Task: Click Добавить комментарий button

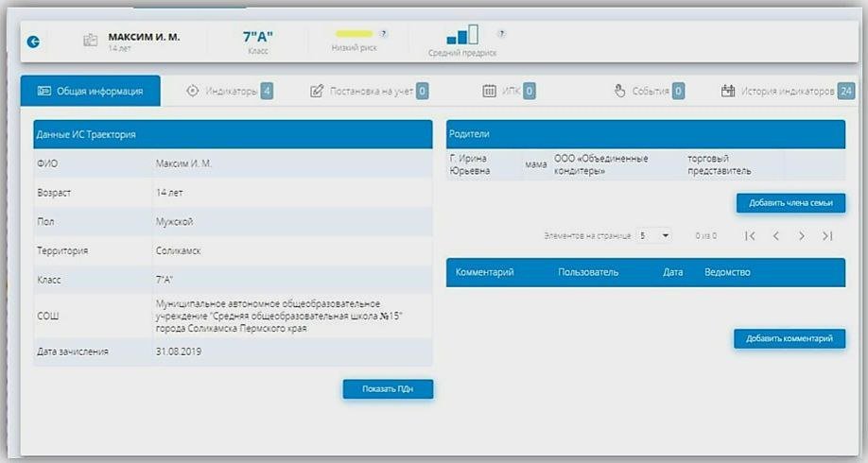Action: click(x=790, y=338)
